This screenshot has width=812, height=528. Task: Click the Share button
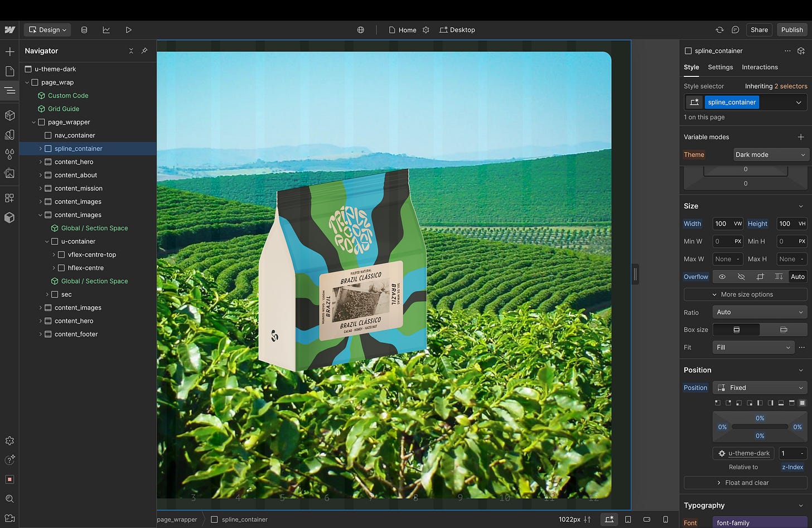coord(759,30)
